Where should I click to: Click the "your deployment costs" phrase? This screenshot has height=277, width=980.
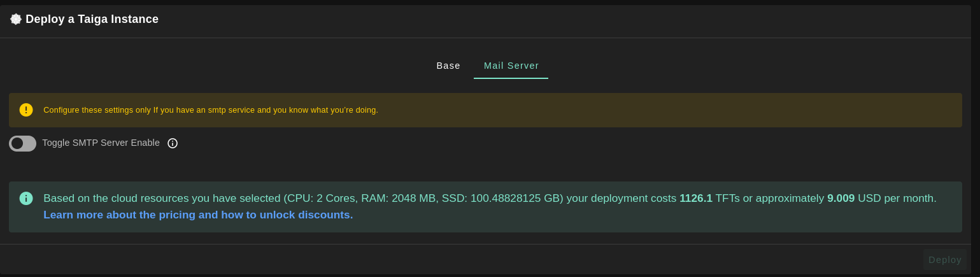[621, 198]
